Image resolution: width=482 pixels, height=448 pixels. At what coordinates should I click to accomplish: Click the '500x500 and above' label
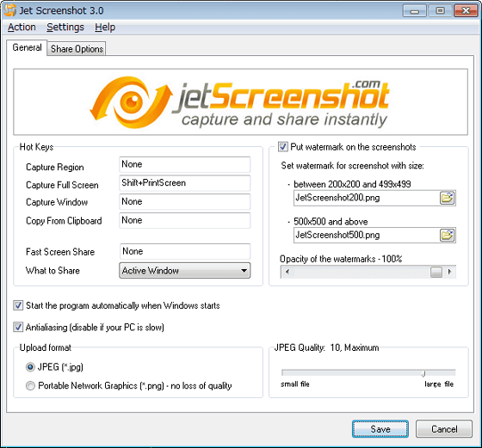(331, 222)
